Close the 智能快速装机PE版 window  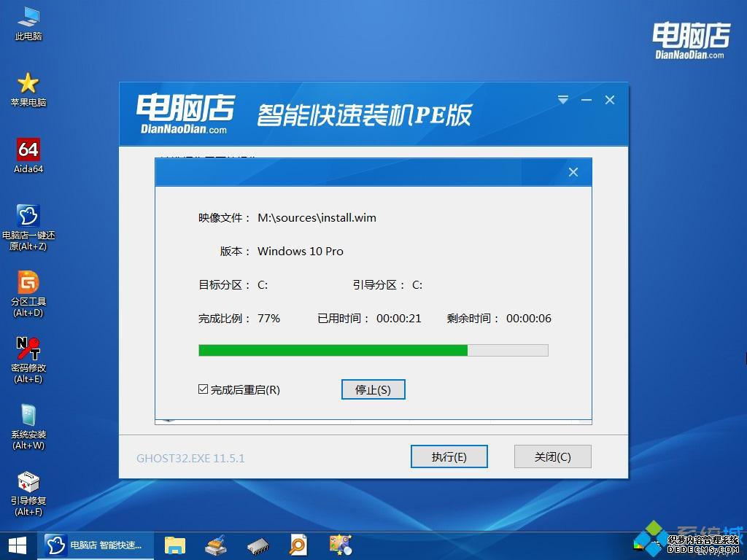[610, 100]
